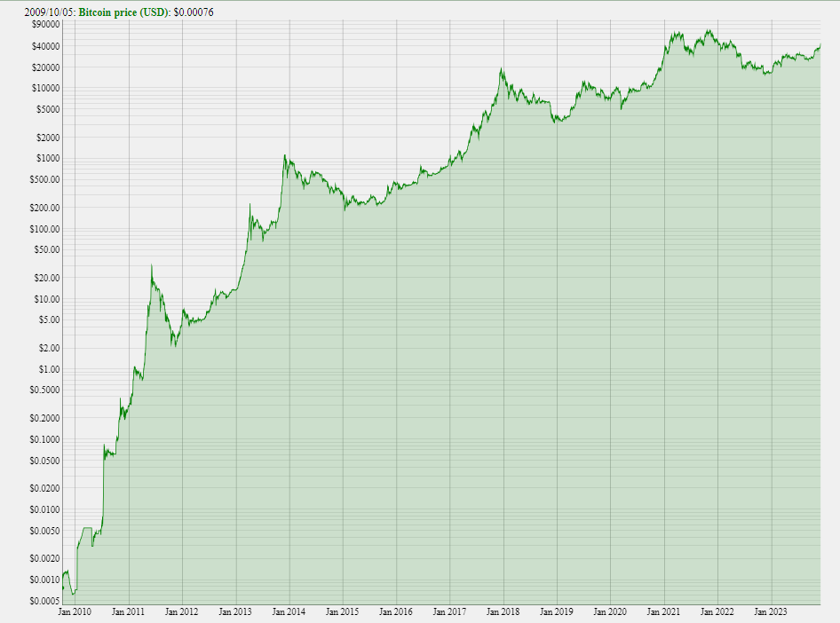This screenshot has height=623, width=840.
Task: Click the Jan 2015 x-axis label
Action: 343,611
